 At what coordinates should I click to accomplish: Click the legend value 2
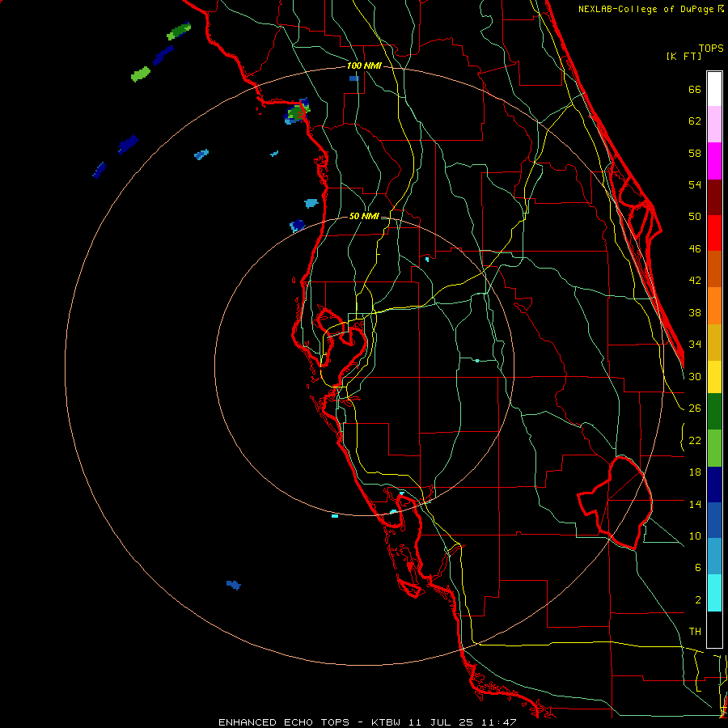[x=697, y=600]
